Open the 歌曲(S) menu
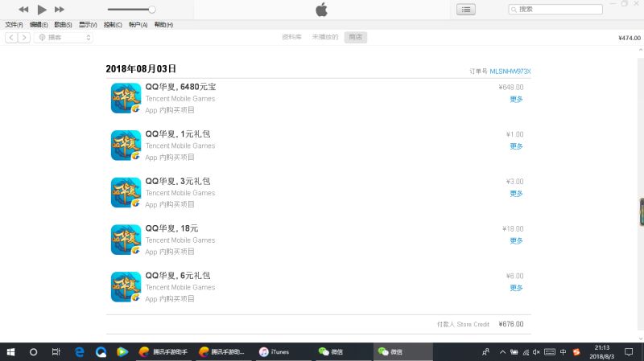 (x=64, y=25)
